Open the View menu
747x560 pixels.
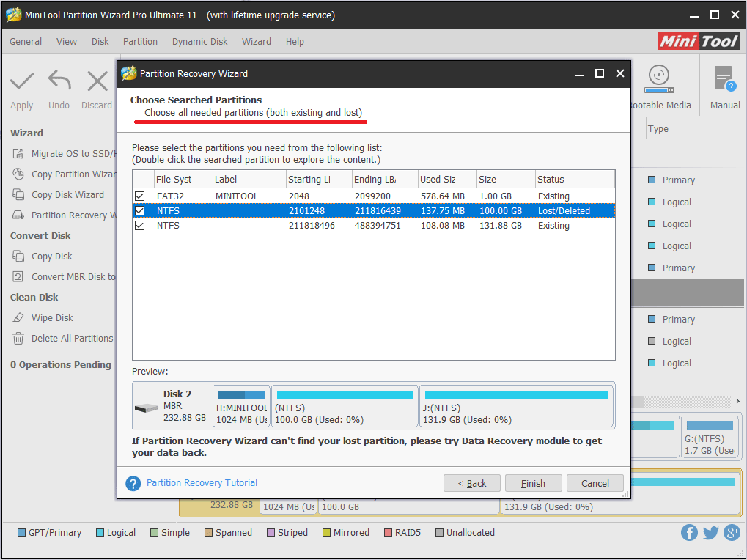pos(67,42)
